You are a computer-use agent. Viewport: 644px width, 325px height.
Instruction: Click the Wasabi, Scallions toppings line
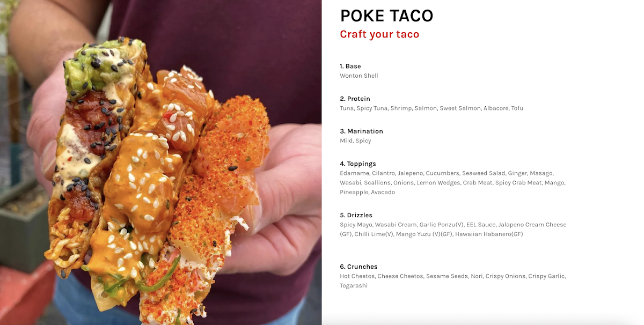point(452,183)
